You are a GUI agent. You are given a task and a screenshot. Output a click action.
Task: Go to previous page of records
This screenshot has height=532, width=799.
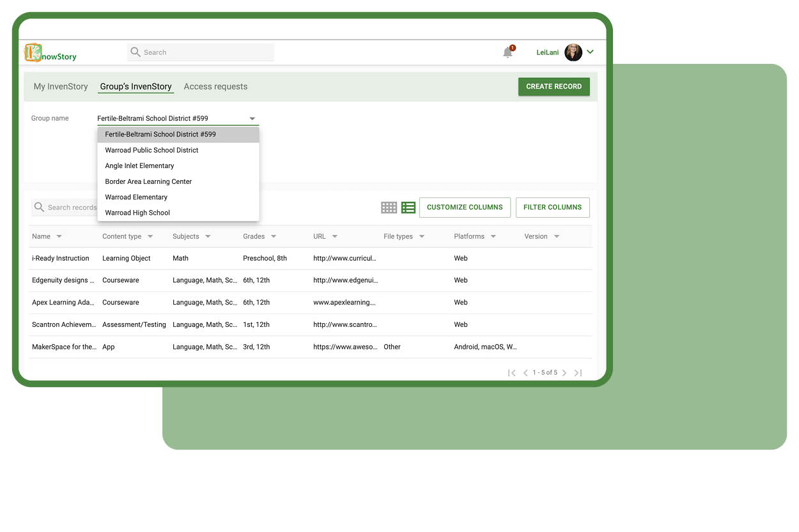[x=525, y=373]
